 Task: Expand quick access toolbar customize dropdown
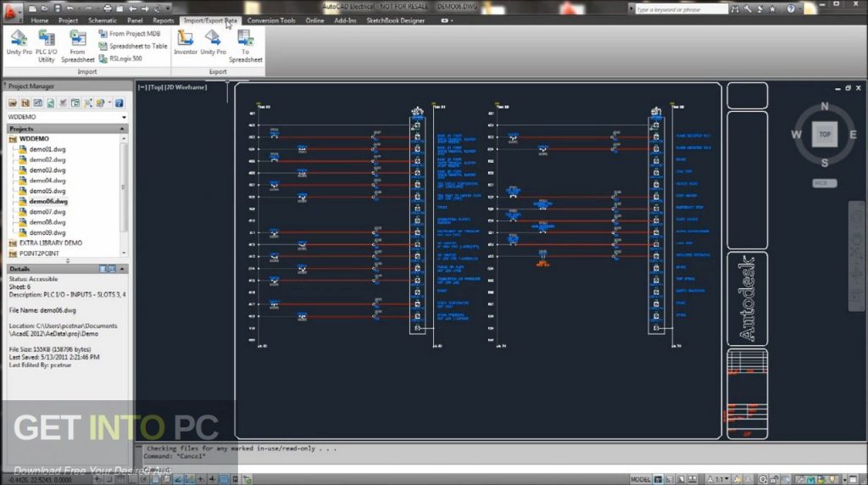coord(168,8)
